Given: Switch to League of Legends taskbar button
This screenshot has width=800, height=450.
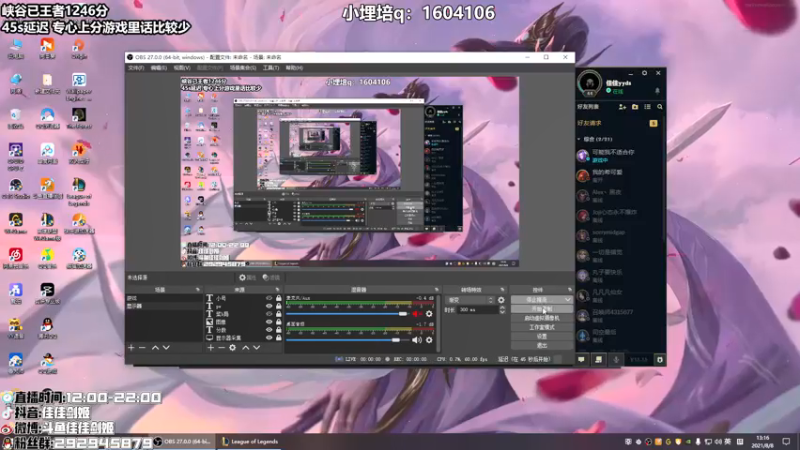Looking at the screenshot, I should [x=251, y=442].
